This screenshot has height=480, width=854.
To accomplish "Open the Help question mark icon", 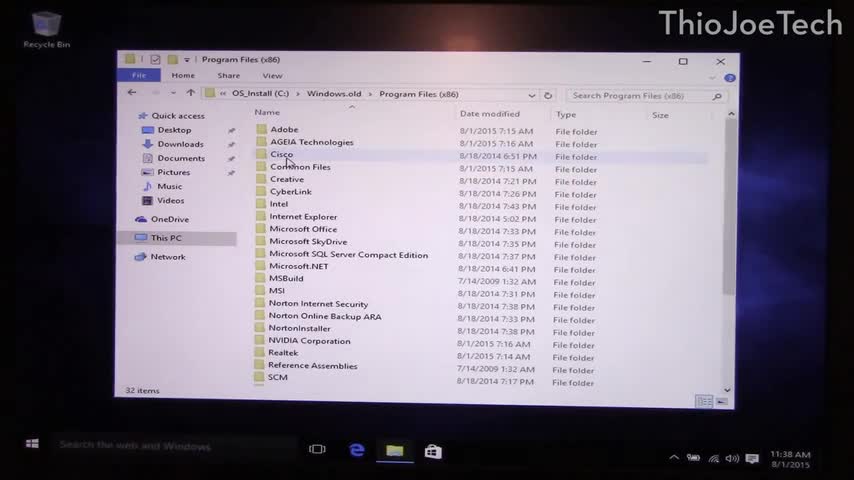I will [x=730, y=78].
